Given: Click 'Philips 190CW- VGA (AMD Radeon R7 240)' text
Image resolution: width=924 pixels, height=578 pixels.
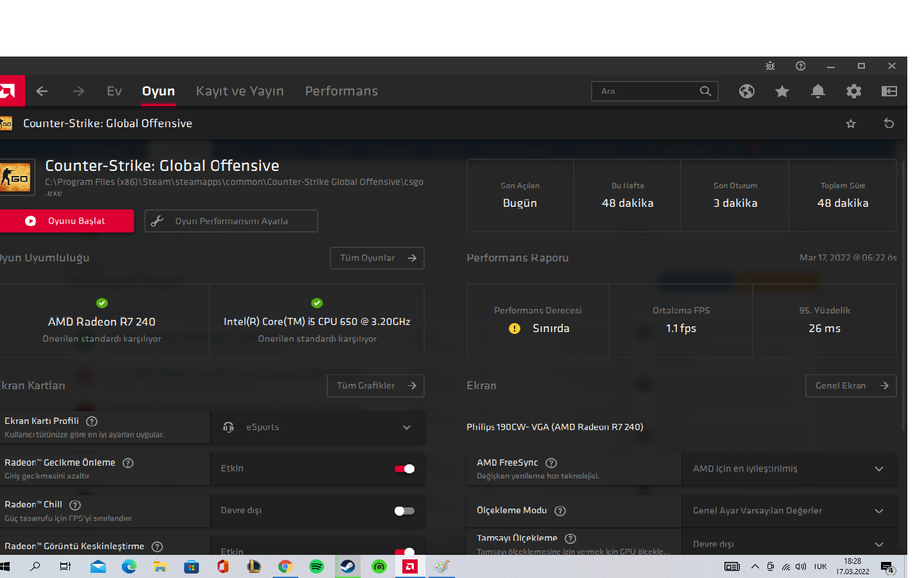Looking at the screenshot, I should click(555, 427).
